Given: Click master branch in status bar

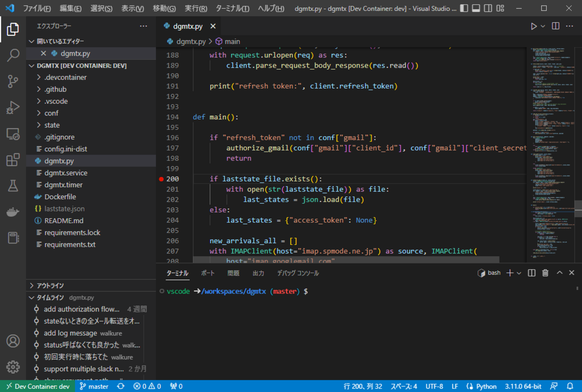Looking at the screenshot, I should (x=94, y=386).
